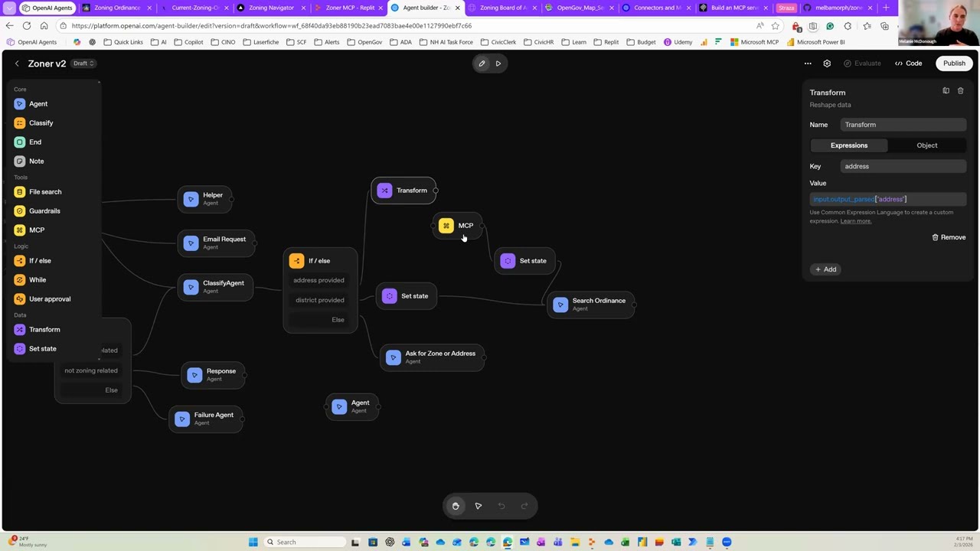
Task: Remove the address expression
Action: click(949, 237)
